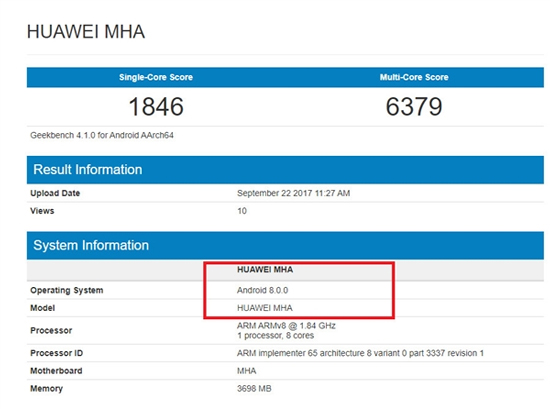Click the Views count value 10
Viewport: 550px width, 409px height.
pyautogui.click(x=242, y=211)
